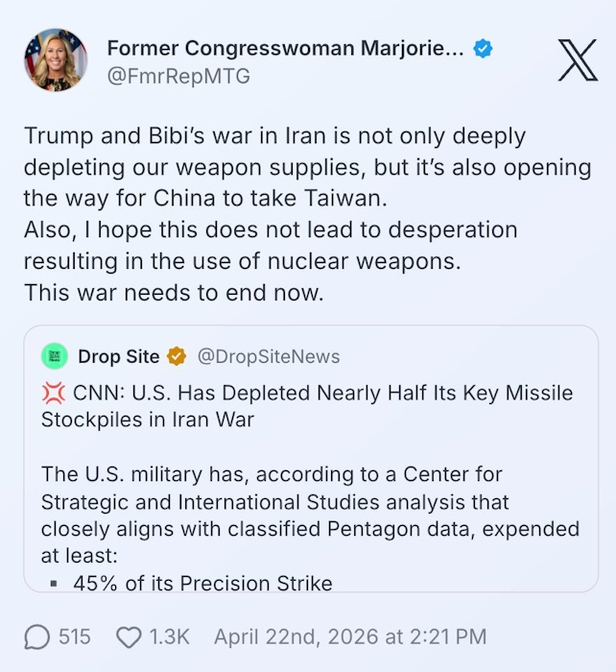Click the red alert emoji in headline

pos(54,393)
